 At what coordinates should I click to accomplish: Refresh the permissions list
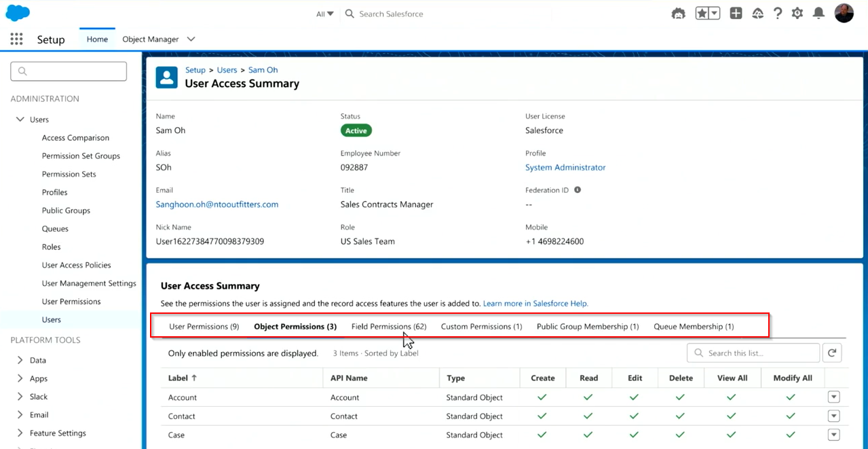click(x=832, y=353)
